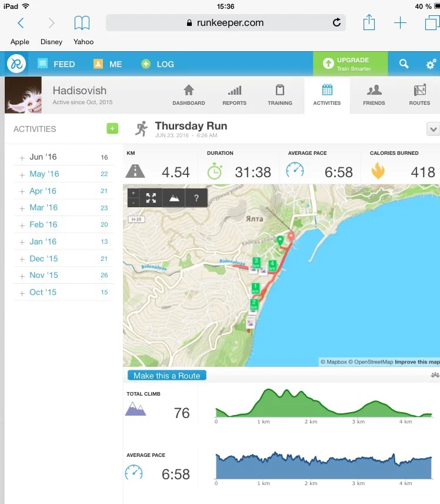Open the OpenStreetMap attribution link

(371, 362)
